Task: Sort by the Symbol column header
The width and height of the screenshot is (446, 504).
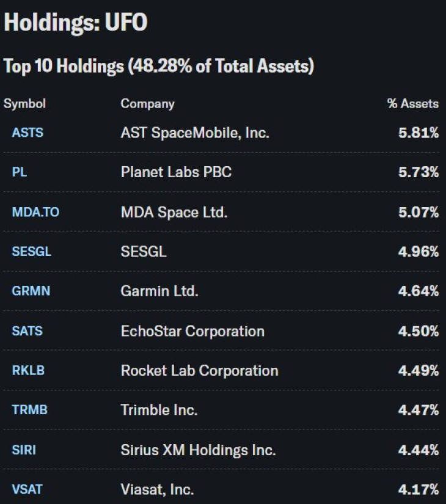Action: [x=24, y=104]
